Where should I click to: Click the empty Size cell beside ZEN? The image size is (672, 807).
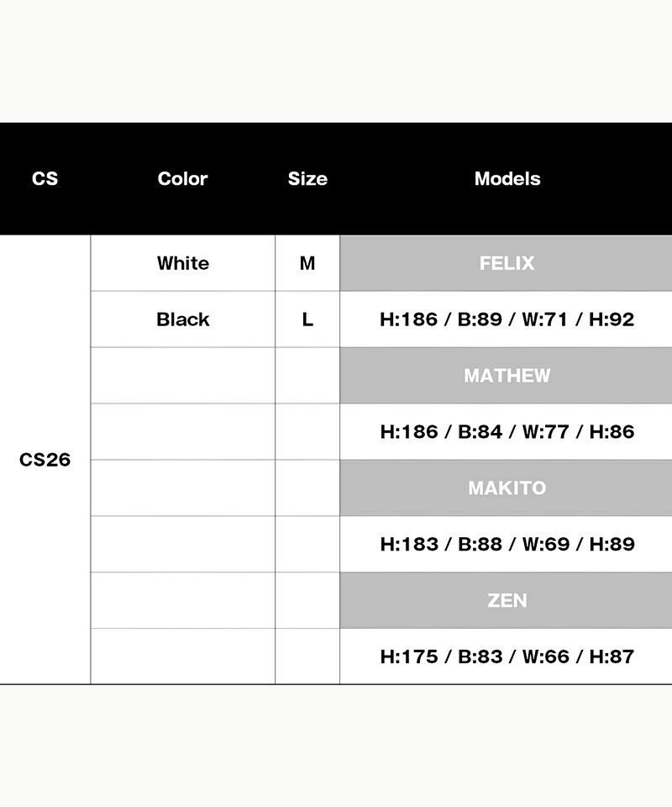(x=307, y=600)
